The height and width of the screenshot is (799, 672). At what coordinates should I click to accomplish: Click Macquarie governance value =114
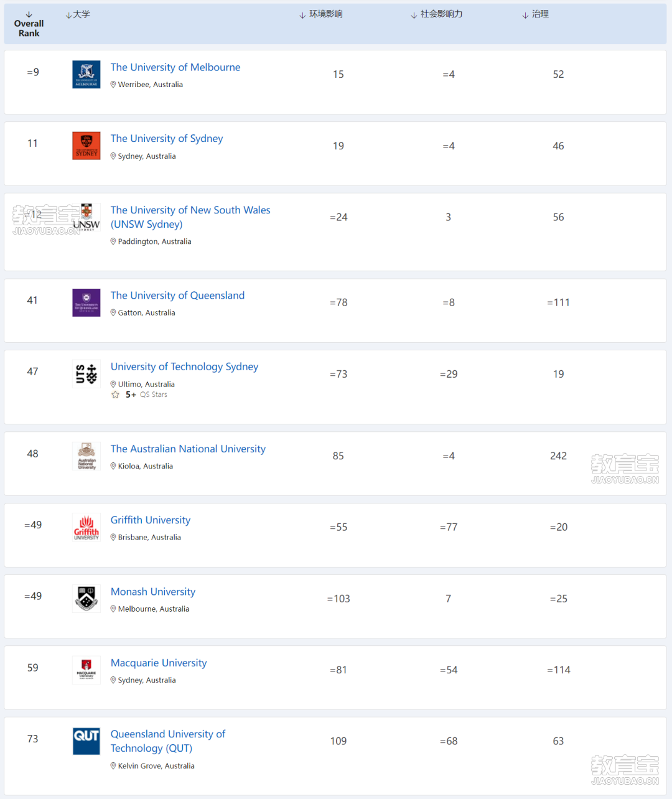559,670
